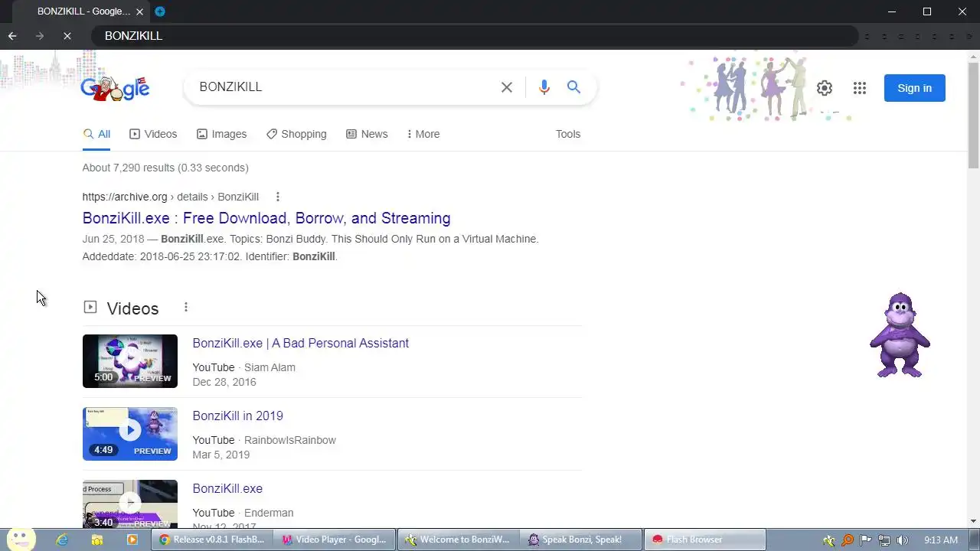
Task: Open the Enderman BonziKill.exe video link
Action: [227, 488]
